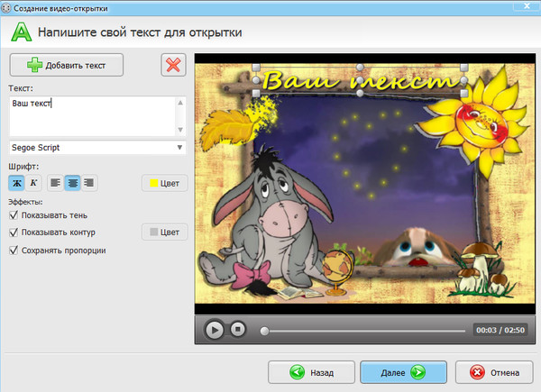
Task: Click the text box scroll down arrow
Action: 180,130
